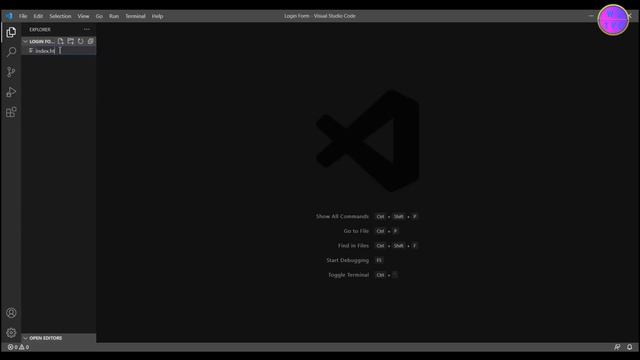
Task: Open the Edit menu
Action: pyautogui.click(x=38, y=16)
